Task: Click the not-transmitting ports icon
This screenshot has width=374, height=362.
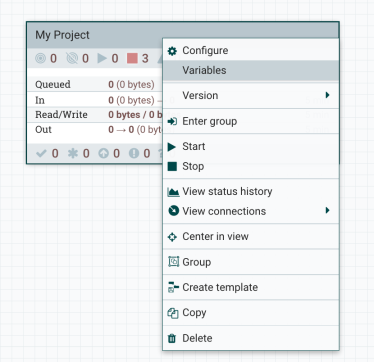Action: click(x=72, y=58)
